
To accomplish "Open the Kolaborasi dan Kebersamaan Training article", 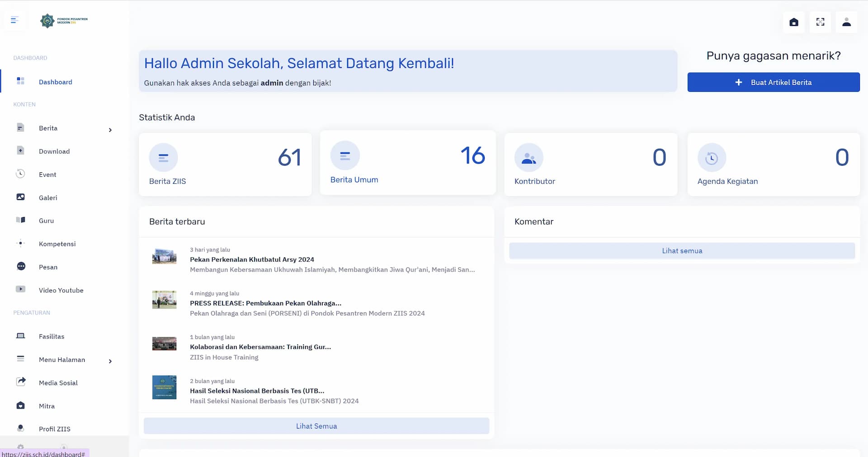I will [x=260, y=347].
